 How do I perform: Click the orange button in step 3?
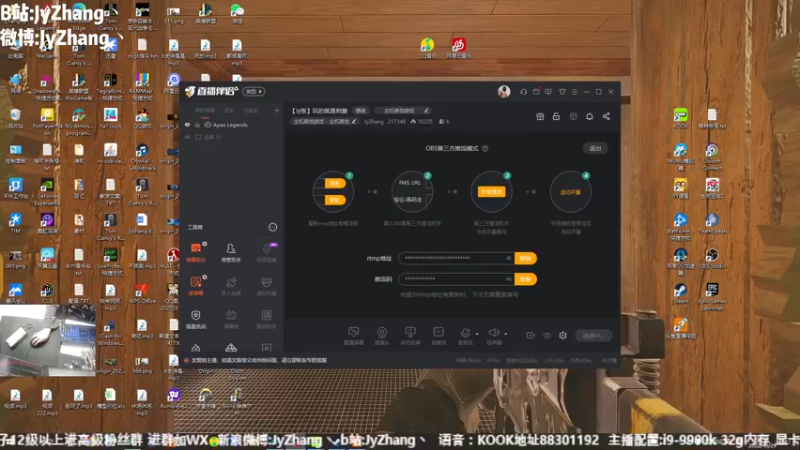(491, 192)
